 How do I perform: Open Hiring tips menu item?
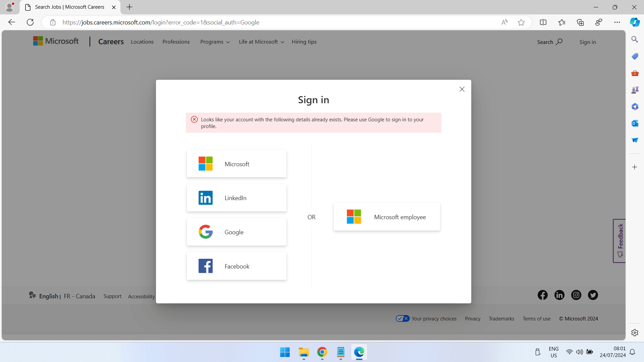304,42
